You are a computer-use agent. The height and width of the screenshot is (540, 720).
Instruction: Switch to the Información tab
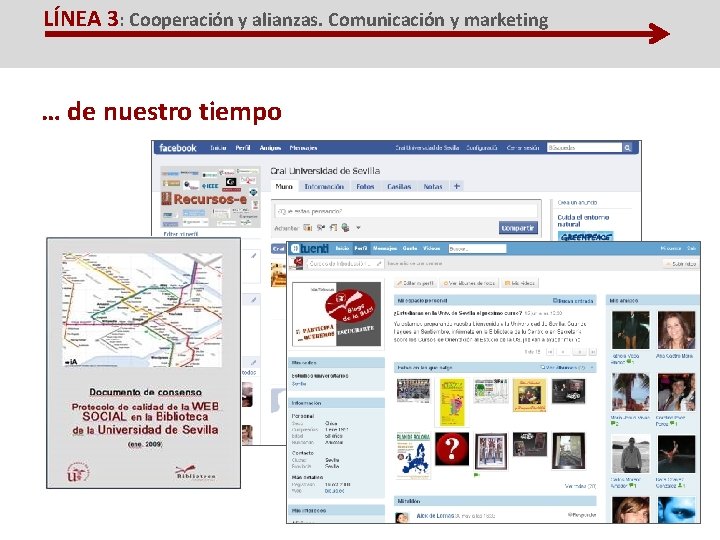pos(324,186)
